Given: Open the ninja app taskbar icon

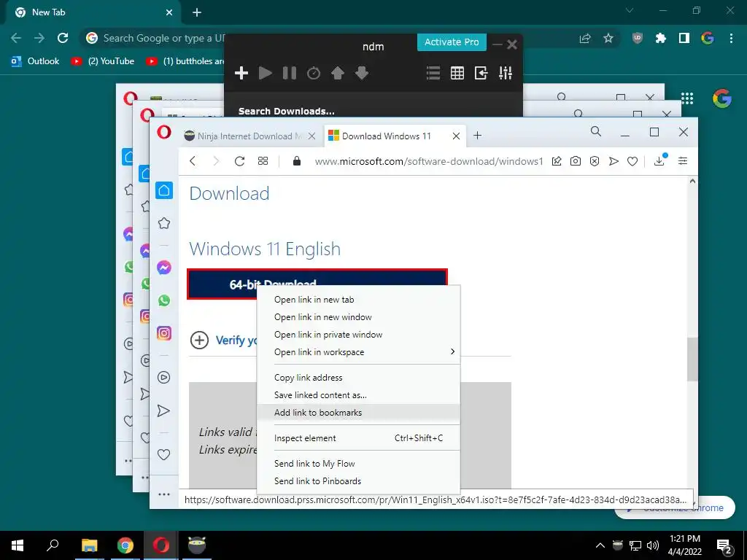Looking at the screenshot, I should (196, 545).
